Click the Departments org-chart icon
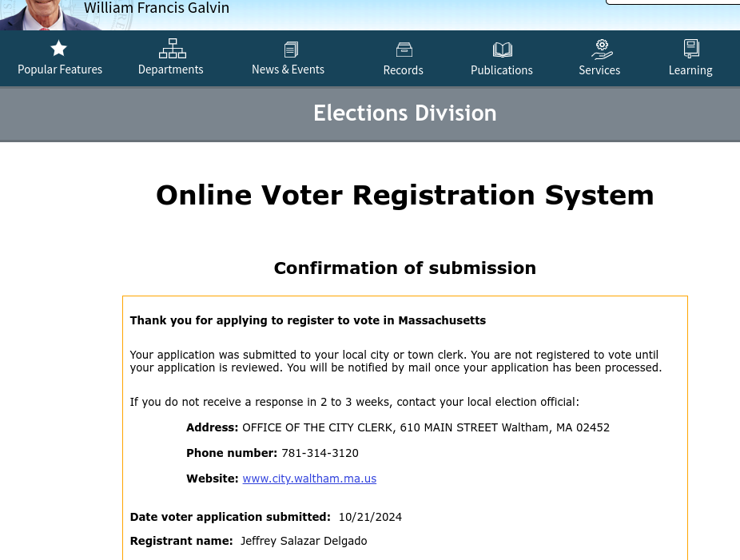The height and width of the screenshot is (560, 740). (173, 49)
